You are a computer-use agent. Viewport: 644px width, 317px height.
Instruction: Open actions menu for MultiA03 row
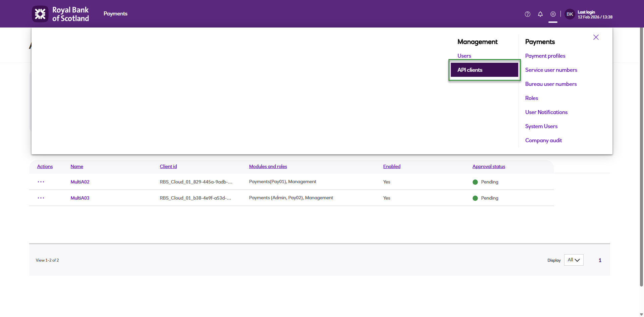tap(41, 198)
